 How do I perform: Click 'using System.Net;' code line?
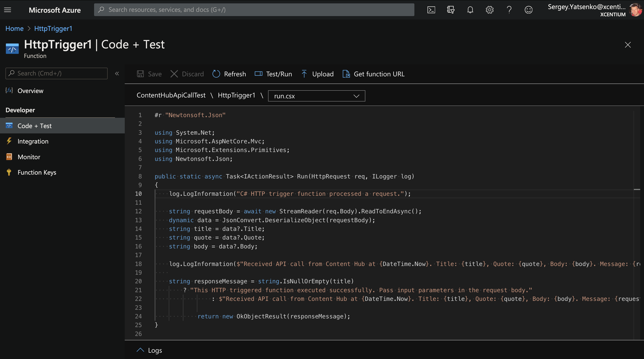(x=185, y=133)
